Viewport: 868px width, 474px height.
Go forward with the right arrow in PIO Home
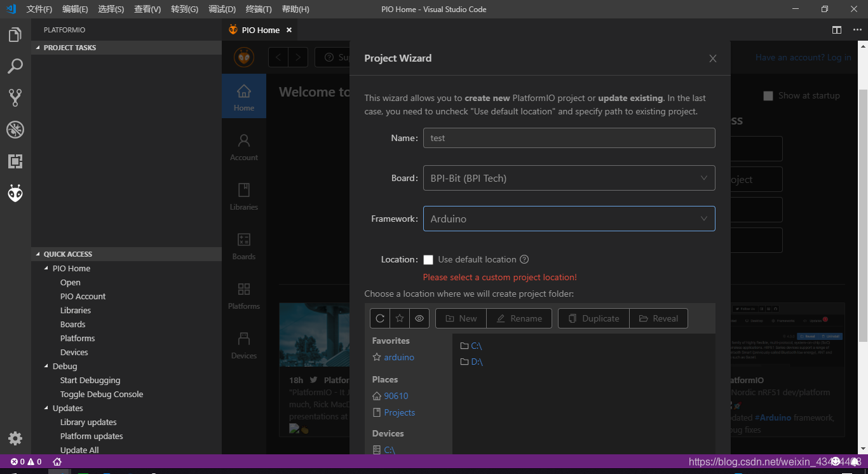click(298, 57)
